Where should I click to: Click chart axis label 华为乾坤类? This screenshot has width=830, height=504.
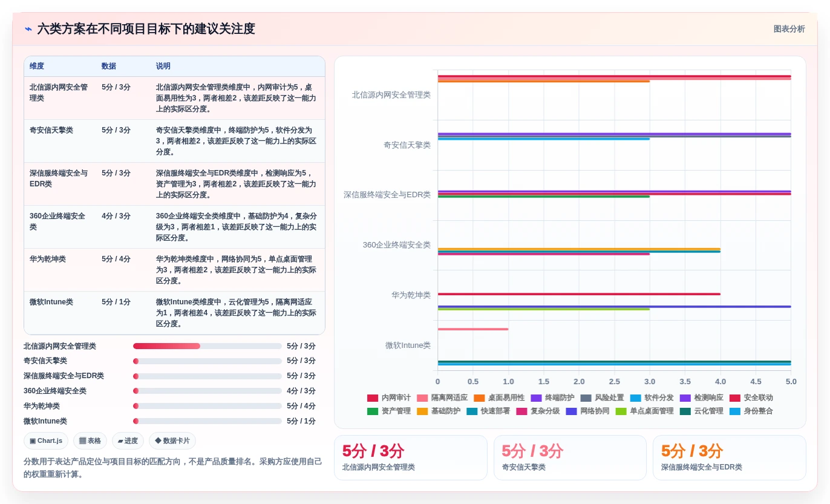[411, 295]
